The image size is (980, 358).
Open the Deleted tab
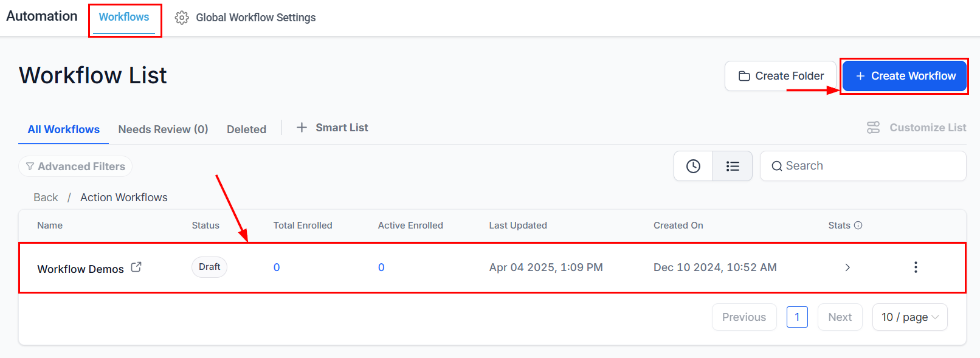tap(246, 129)
